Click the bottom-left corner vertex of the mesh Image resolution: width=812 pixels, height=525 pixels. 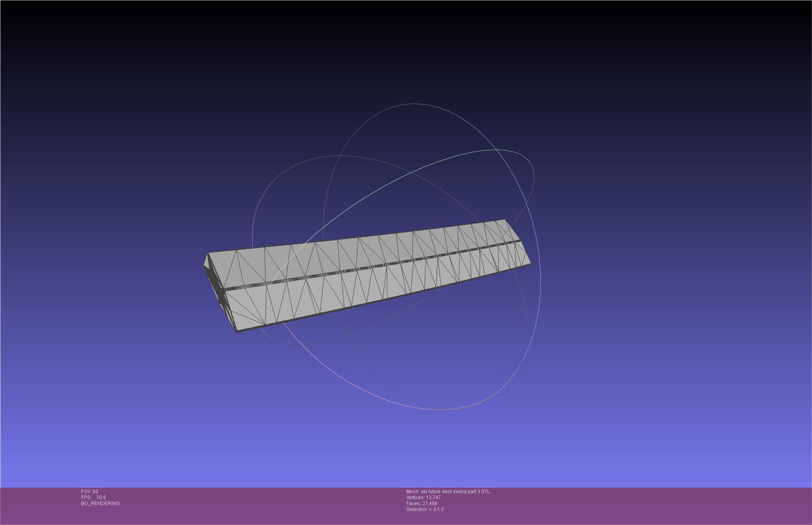(x=237, y=331)
